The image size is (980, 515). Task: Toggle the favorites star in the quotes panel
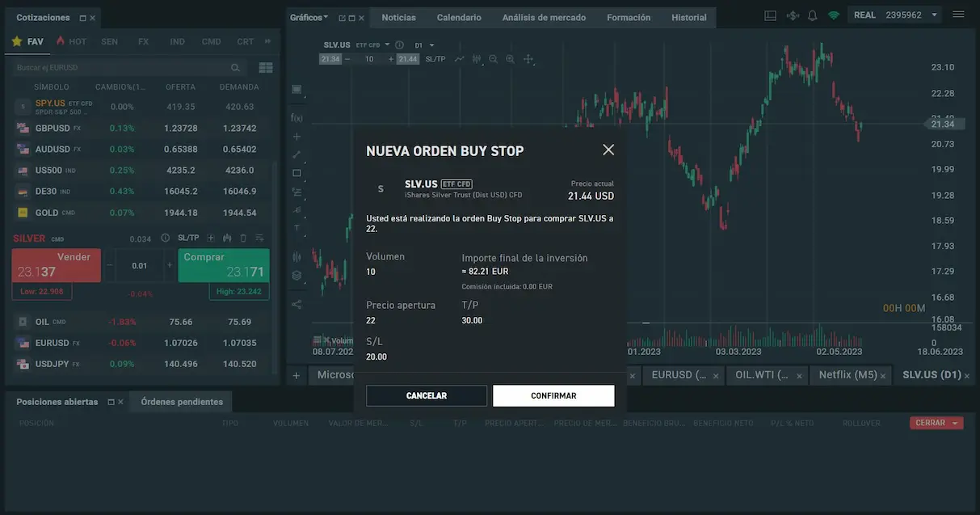click(16, 40)
